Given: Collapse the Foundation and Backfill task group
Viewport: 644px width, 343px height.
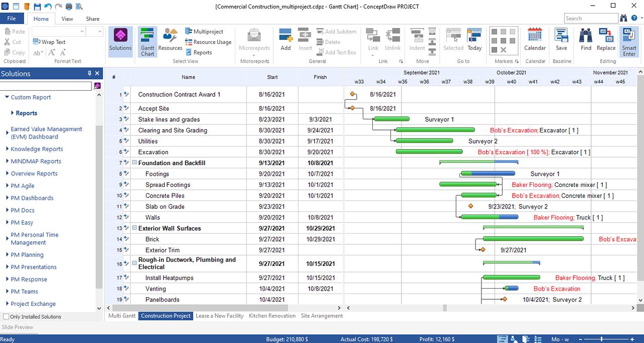Looking at the screenshot, I should tap(133, 163).
